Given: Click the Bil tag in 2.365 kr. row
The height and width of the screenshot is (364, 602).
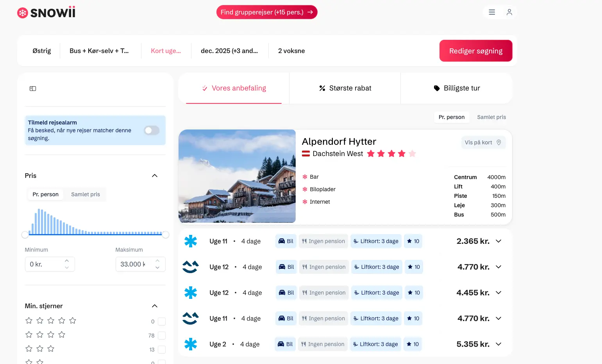Looking at the screenshot, I should pyautogui.click(x=286, y=241).
